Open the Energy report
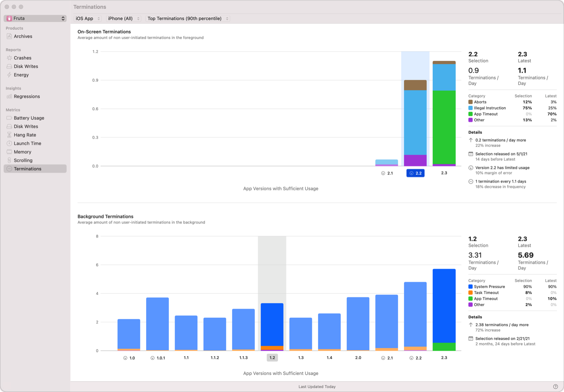Image resolution: width=564 pixels, height=392 pixels. coord(21,75)
